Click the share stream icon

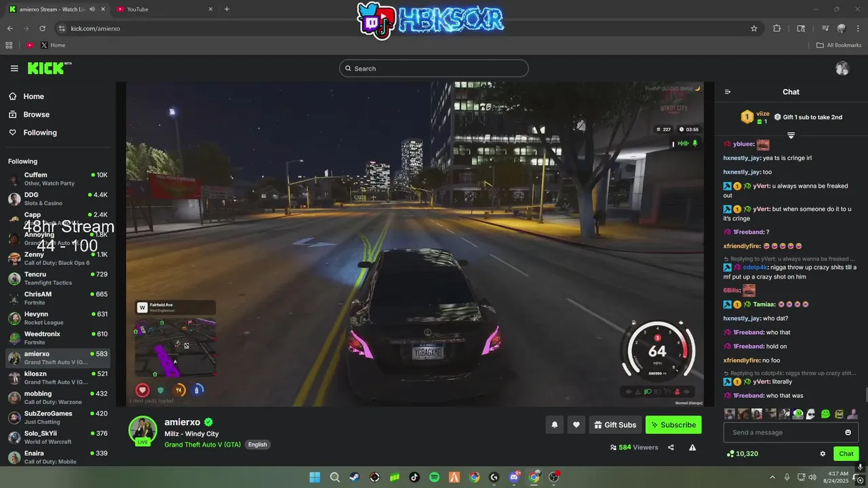[x=671, y=447]
